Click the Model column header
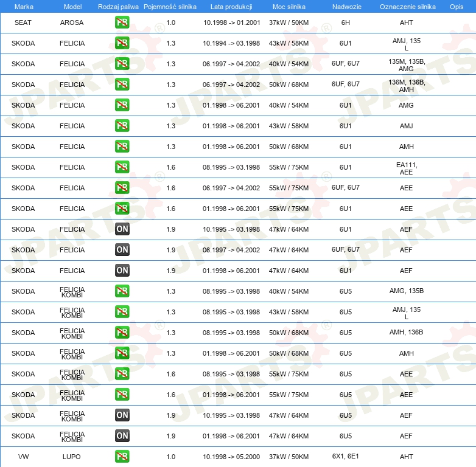476x467 pixels. tap(72, 7)
